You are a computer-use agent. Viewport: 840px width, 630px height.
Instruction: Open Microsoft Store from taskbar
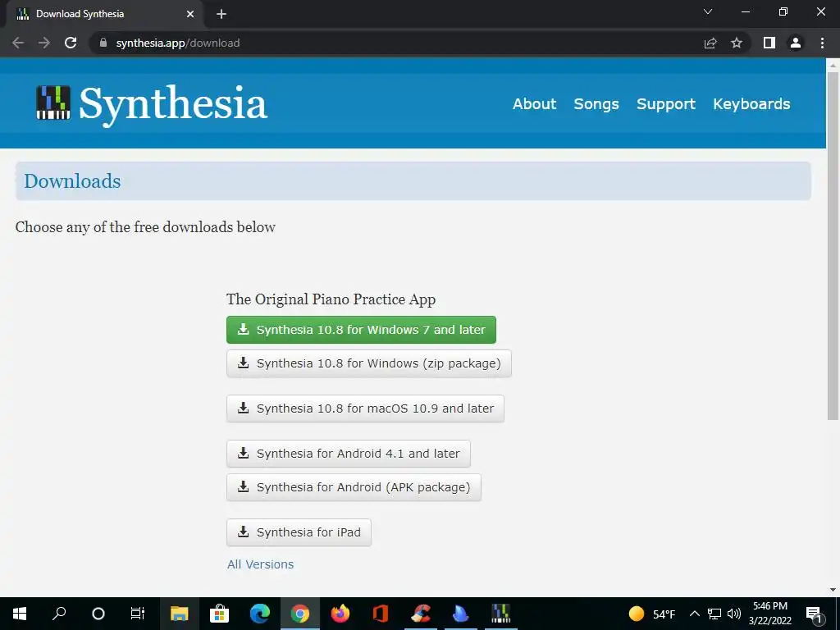[219, 614]
